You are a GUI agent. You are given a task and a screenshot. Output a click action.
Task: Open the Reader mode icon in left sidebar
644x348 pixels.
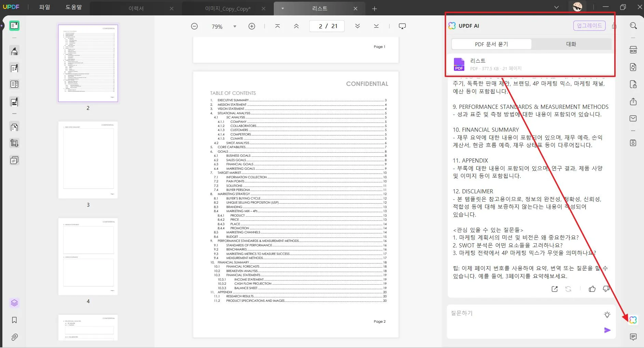click(x=14, y=26)
